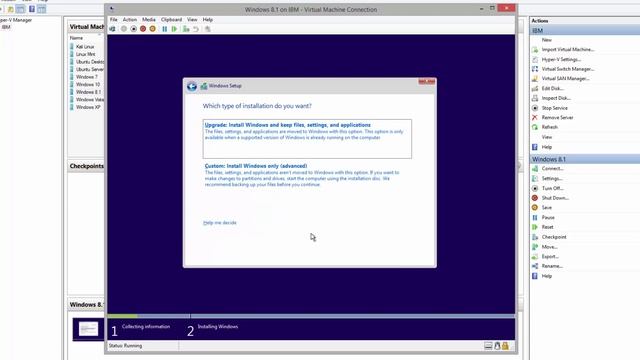Select IBM server in Hyper-V Manager tree
The height and width of the screenshot is (360, 640).
6,27
